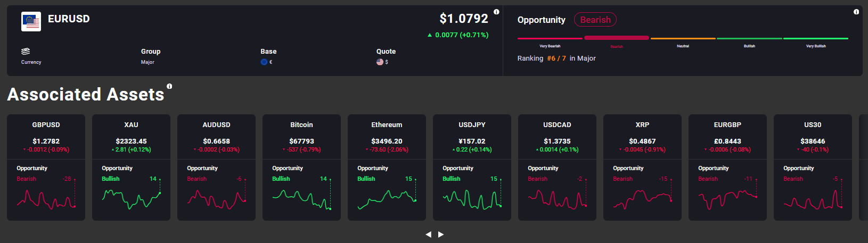Open the Ethereum asset card
The image size is (868, 243).
(x=387, y=167)
